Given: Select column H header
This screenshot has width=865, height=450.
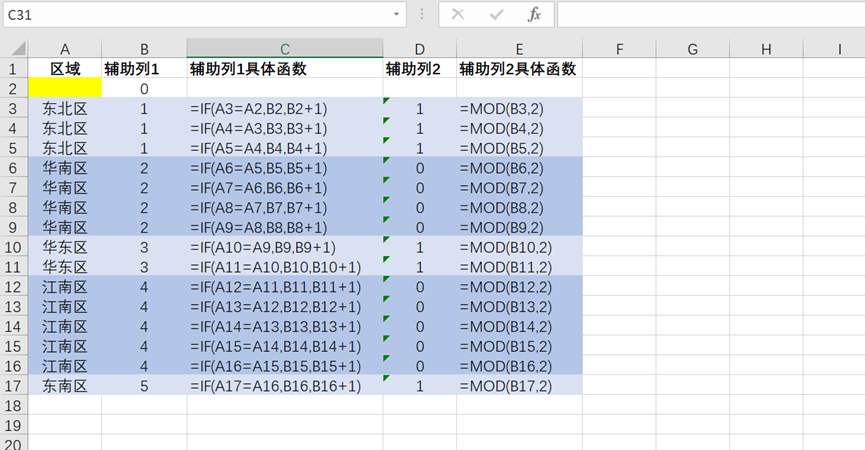Looking at the screenshot, I should coord(766,49).
